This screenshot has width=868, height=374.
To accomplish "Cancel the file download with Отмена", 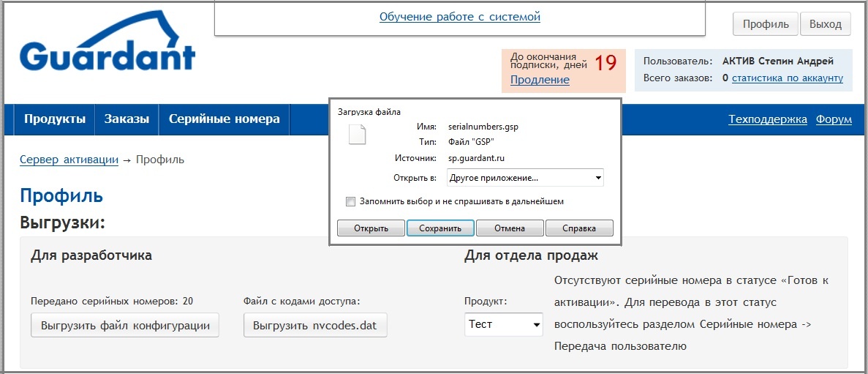I will (510, 228).
